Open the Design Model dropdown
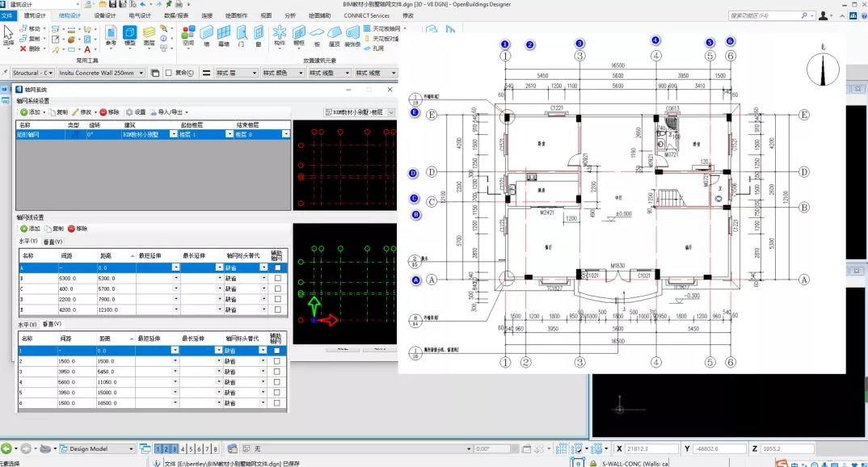 pyautogui.click(x=97, y=448)
